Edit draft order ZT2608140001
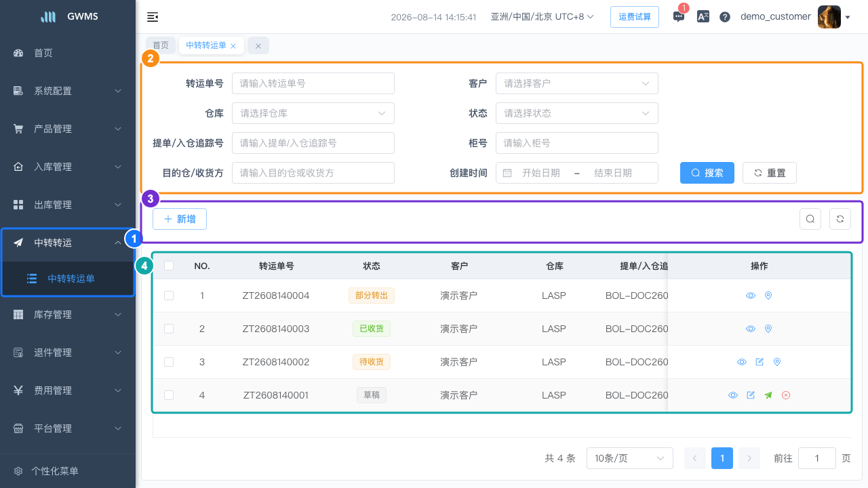The width and height of the screenshot is (868, 488). [x=751, y=395]
